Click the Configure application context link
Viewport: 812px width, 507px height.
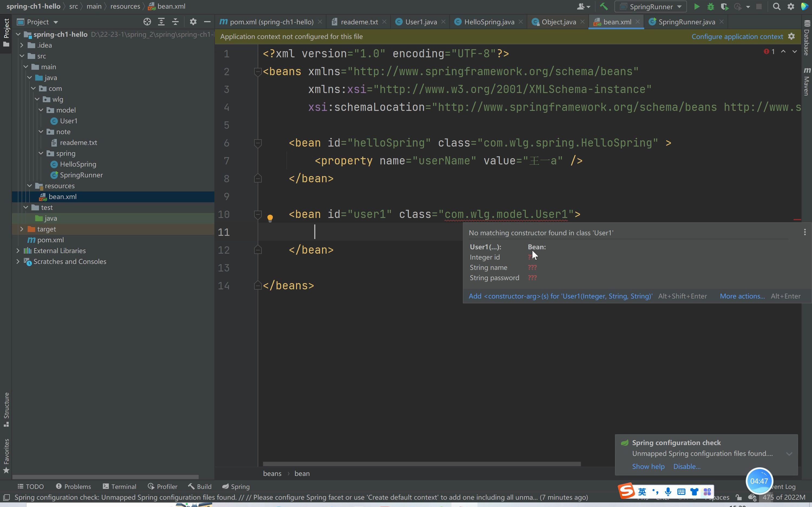(x=738, y=36)
